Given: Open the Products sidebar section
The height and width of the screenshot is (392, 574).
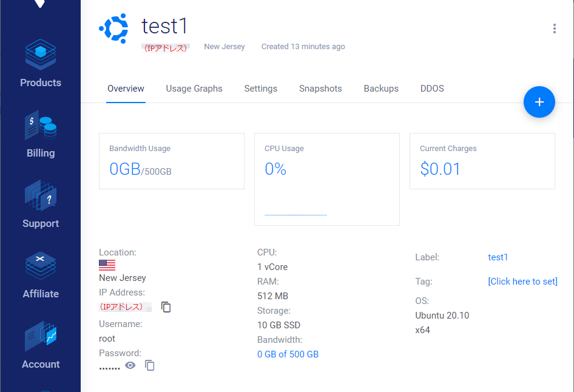Looking at the screenshot, I should pyautogui.click(x=40, y=63).
